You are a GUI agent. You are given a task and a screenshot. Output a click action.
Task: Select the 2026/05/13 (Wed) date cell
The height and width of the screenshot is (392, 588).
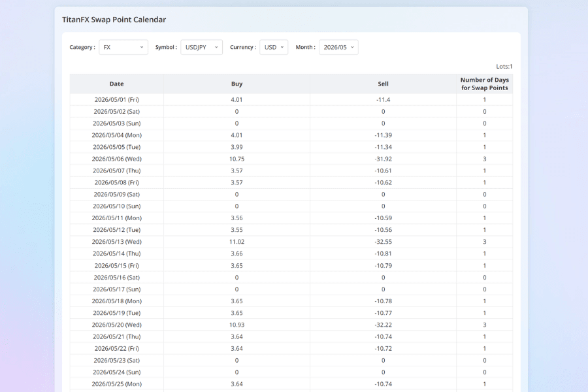point(117,242)
